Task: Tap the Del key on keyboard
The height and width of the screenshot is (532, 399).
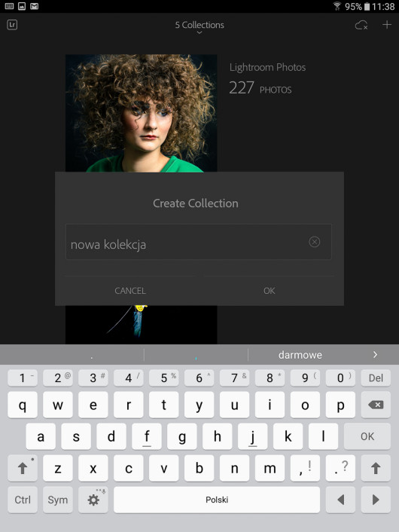Action: tap(376, 378)
